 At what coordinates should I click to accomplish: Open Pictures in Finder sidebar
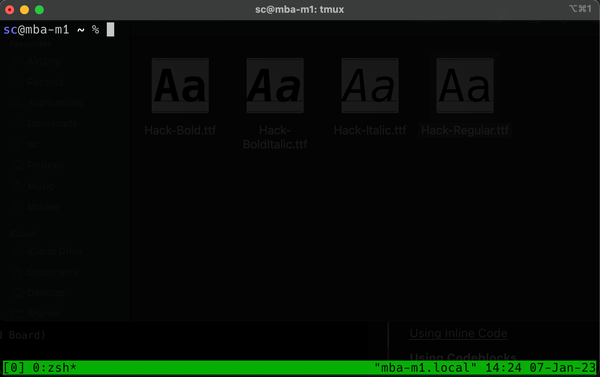(46, 165)
